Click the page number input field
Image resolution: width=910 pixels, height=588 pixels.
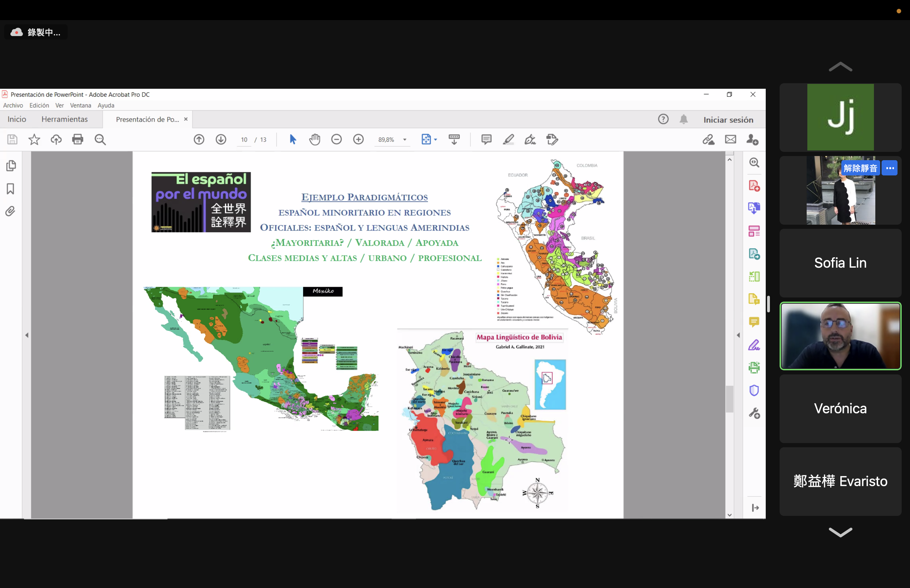point(244,140)
